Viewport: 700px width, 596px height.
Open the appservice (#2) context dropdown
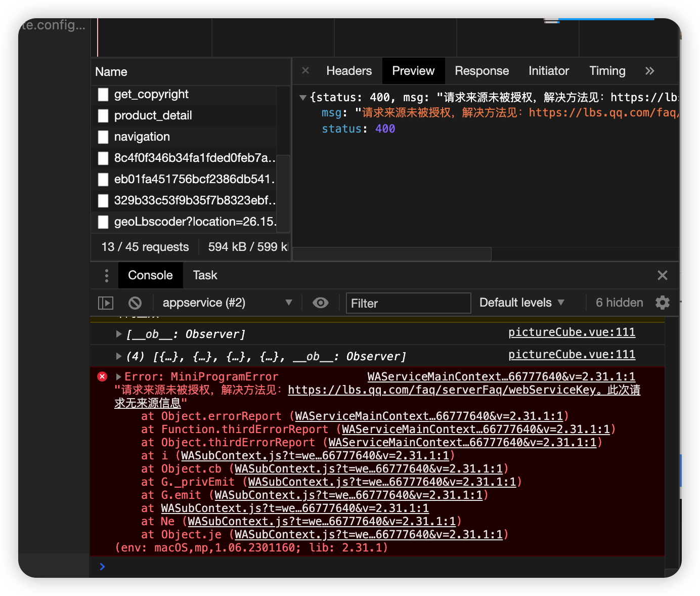[x=227, y=303]
